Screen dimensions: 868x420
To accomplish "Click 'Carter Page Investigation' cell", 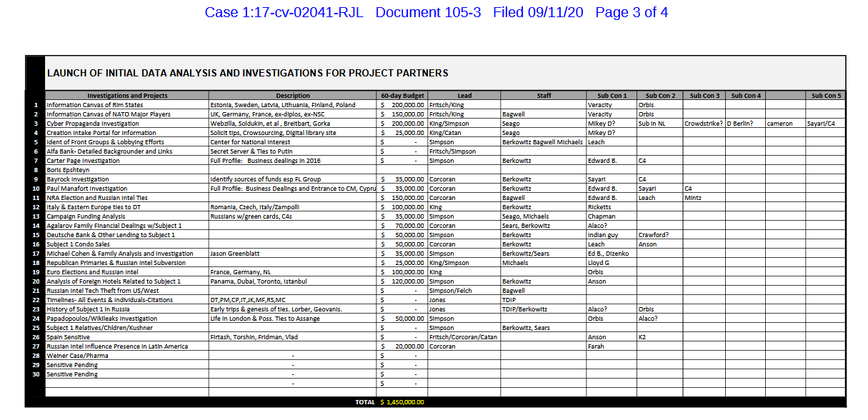I will click(127, 161).
